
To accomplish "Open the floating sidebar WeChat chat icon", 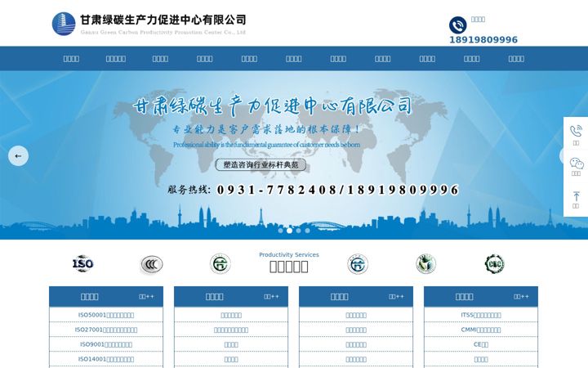I will [577, 164].
